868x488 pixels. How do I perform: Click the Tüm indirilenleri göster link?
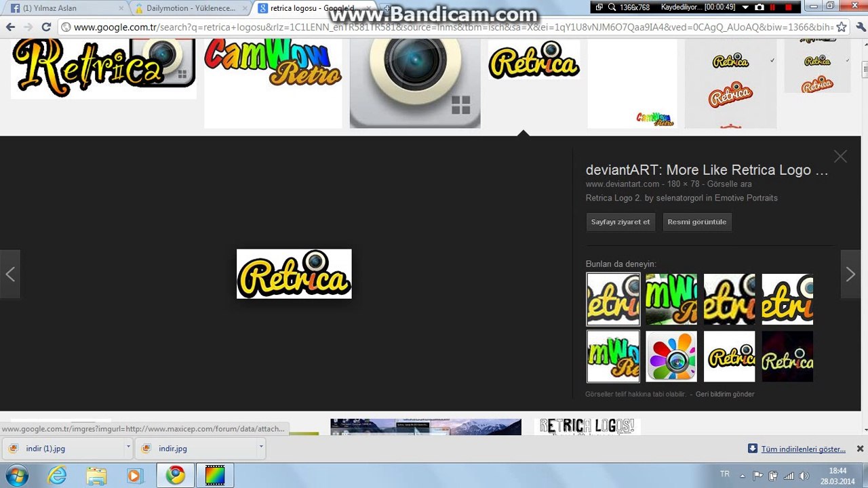tap(803, 449)
